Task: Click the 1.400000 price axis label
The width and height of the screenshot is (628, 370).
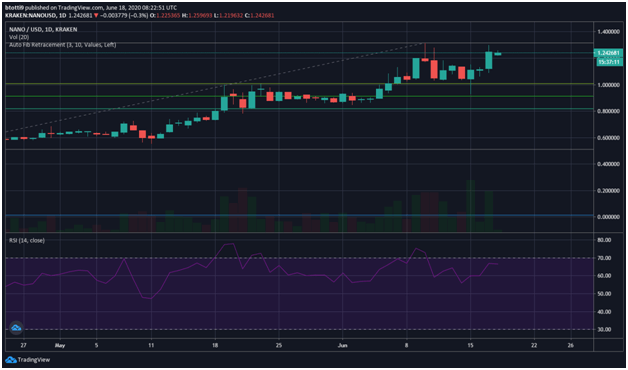Action: (x=609, y=32)
